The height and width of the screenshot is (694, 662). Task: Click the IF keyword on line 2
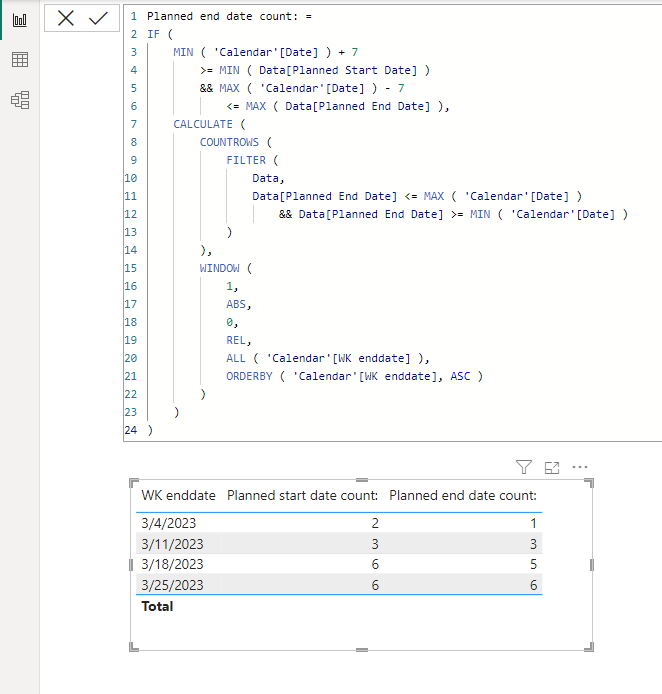click(x=154, y=35)
